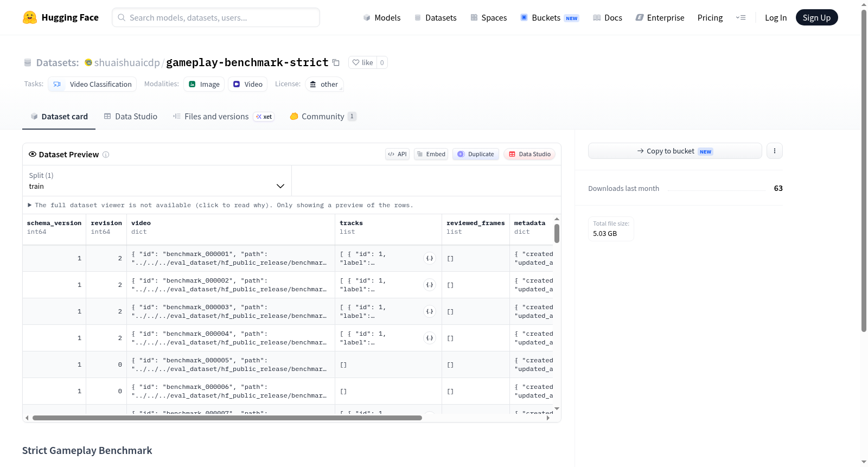
Task: Click the heart like icon
Action: pos(356,62)
